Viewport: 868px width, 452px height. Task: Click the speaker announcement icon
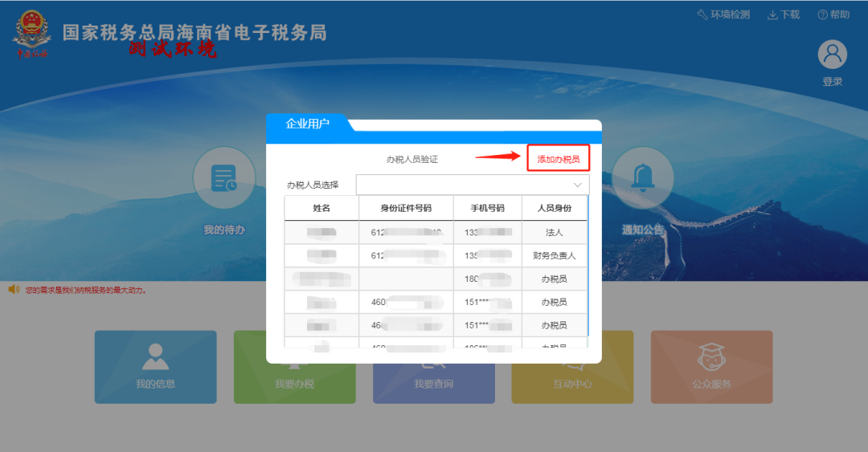click(14, 289)
